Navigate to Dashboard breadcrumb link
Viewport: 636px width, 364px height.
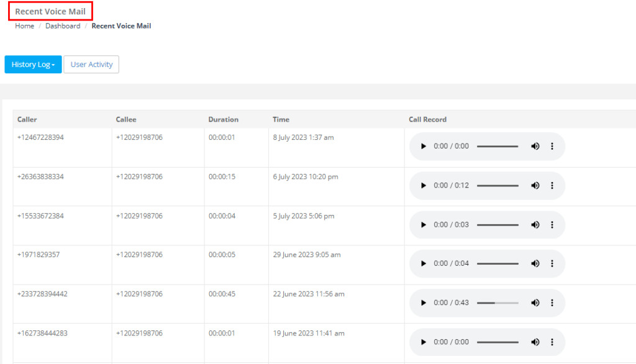63,26
